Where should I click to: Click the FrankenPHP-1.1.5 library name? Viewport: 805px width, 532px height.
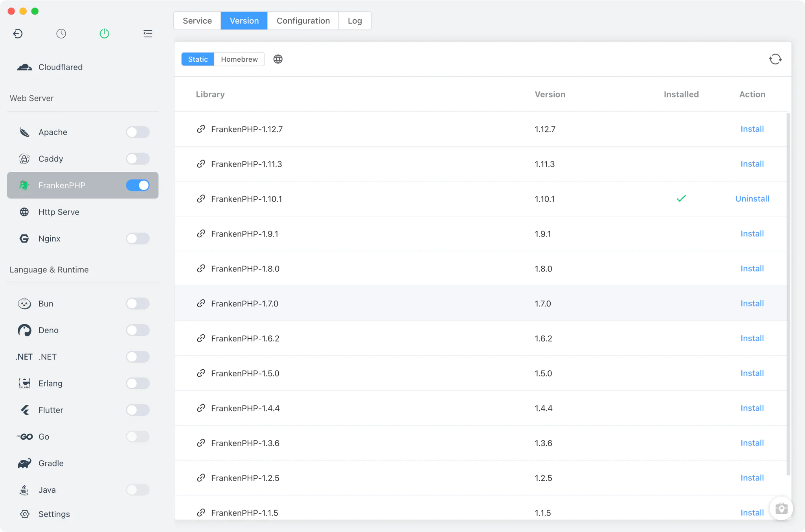coord(244,513)
